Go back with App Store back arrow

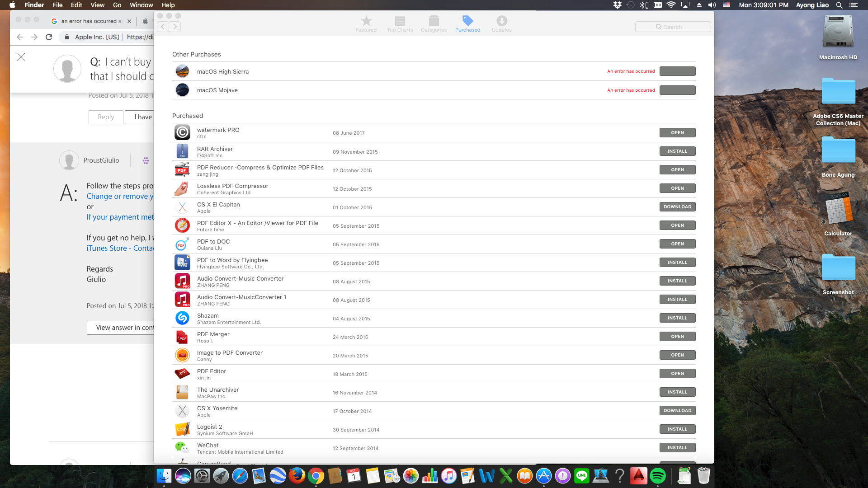163,27
